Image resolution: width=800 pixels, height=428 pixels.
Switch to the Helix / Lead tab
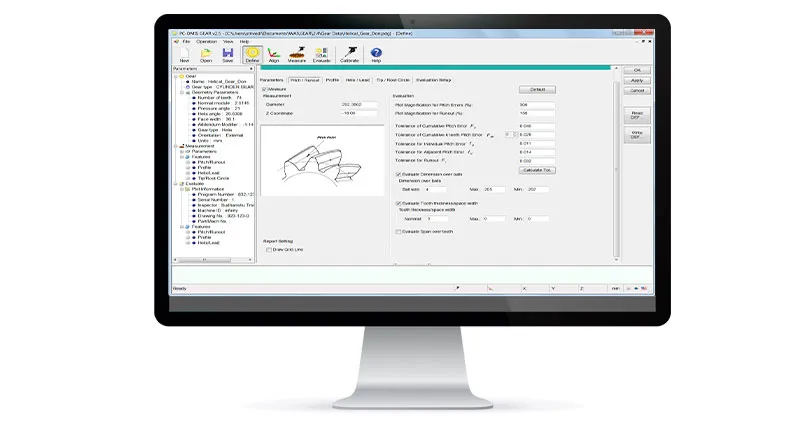tap(357, 79)
